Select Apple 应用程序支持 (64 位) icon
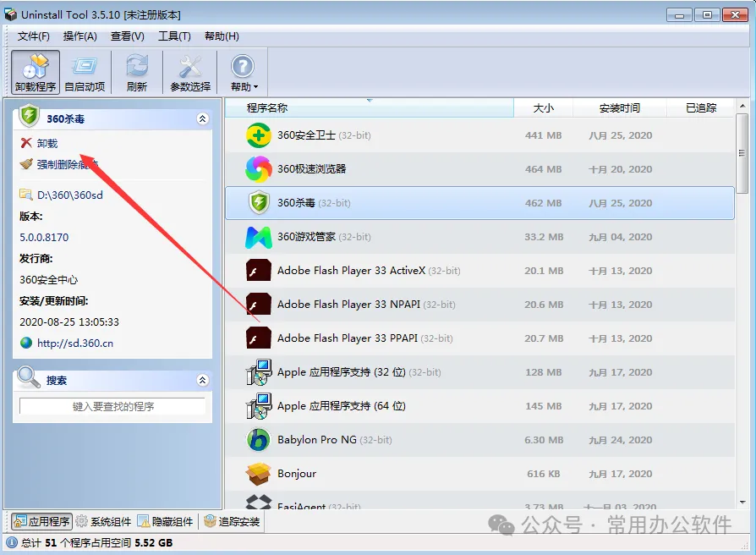 [x=259, y=406]
